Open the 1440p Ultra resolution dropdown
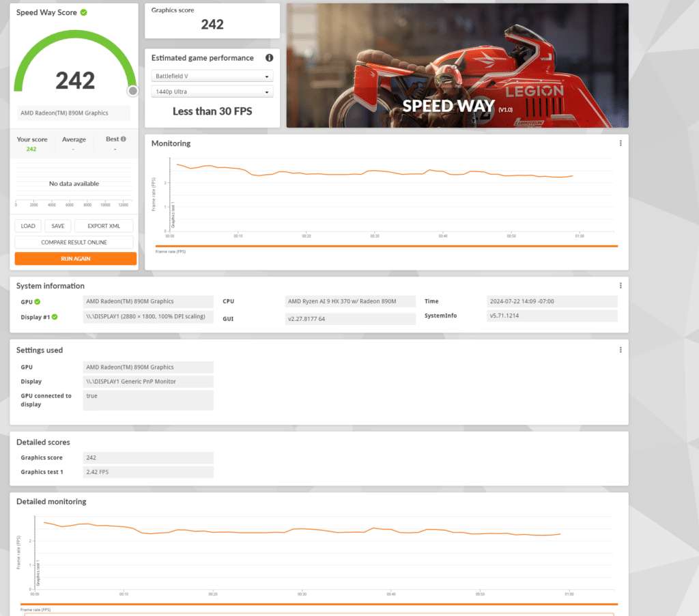Viewport: 699px width, 616px height. [x=212, y=92]
